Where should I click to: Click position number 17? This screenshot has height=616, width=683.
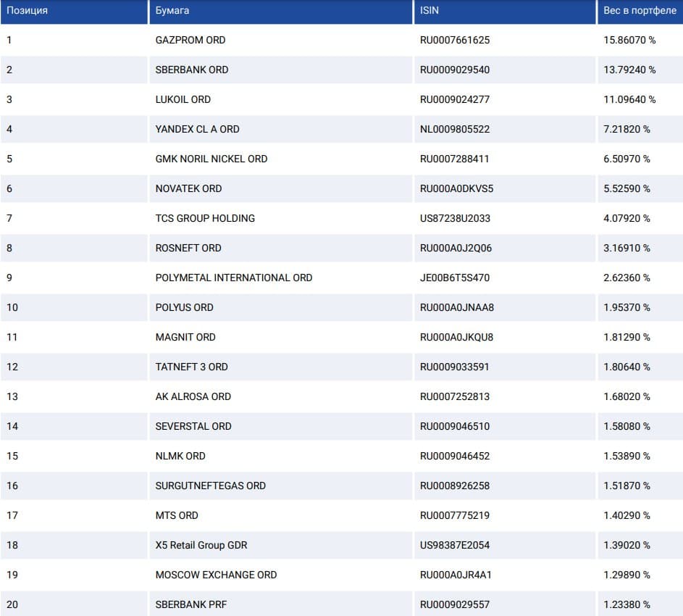[12, 515]
